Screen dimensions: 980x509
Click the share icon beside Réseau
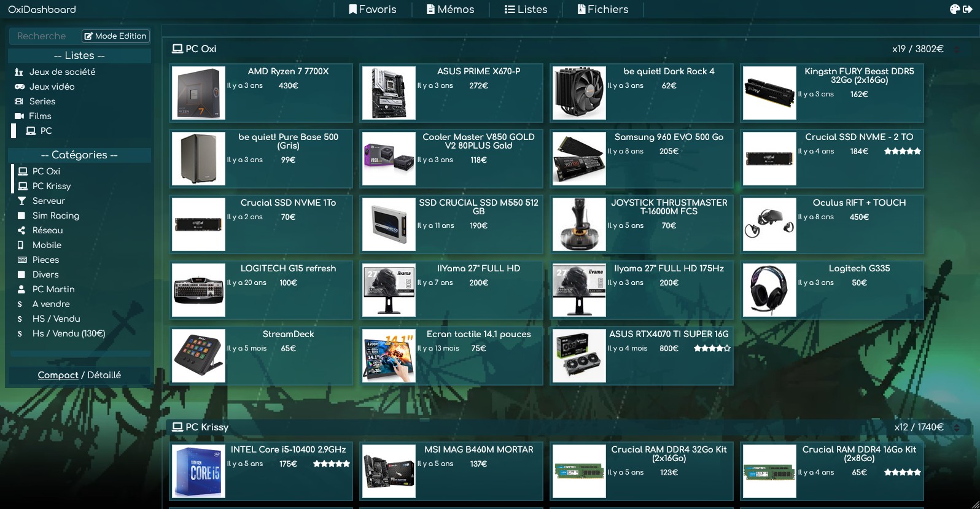point(21,230)
